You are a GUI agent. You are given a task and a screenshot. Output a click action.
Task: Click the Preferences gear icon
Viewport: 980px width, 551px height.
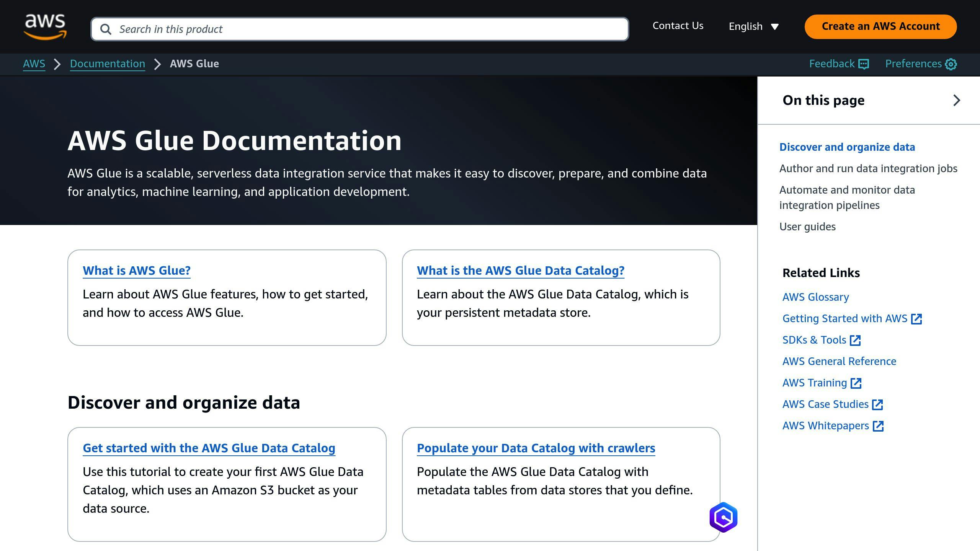(951, 64)
